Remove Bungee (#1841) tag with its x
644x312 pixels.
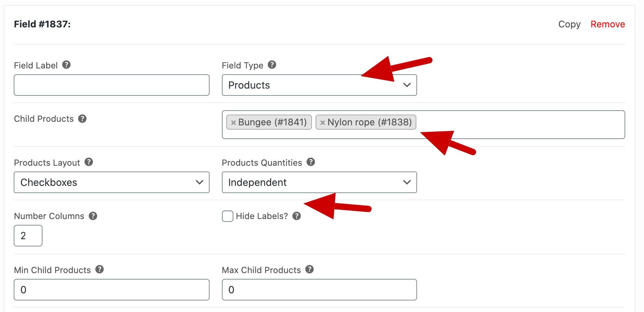click(233, 122)
